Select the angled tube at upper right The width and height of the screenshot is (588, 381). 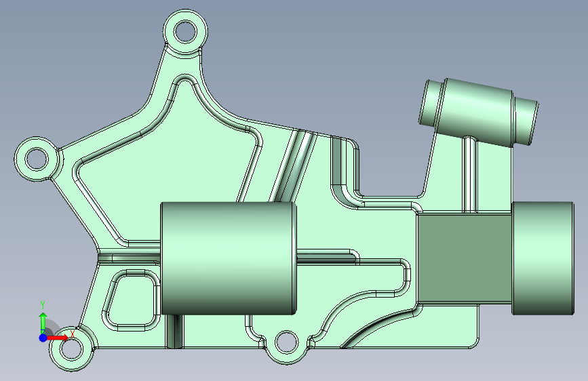pyautogui.click(x=479, y=112)
